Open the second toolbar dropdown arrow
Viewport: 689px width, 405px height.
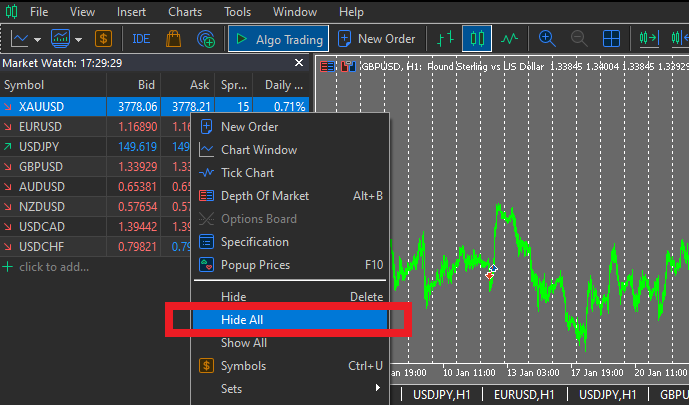click(x=78, y=39)
